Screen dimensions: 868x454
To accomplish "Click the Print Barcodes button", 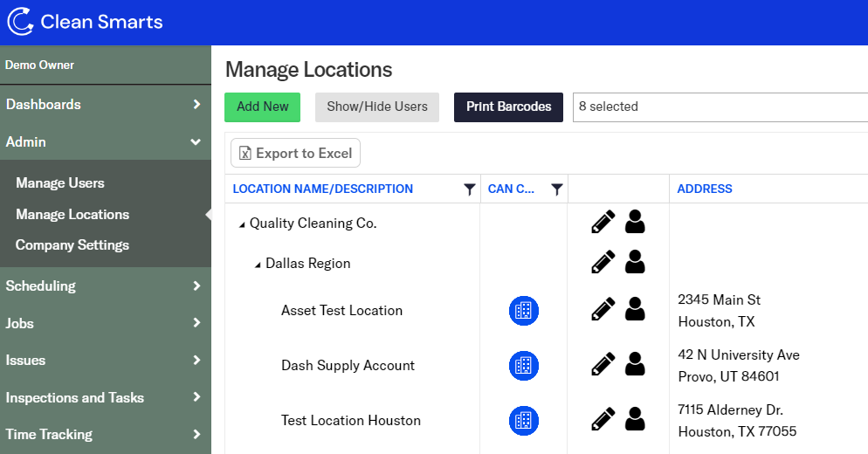I will (508, 107).
